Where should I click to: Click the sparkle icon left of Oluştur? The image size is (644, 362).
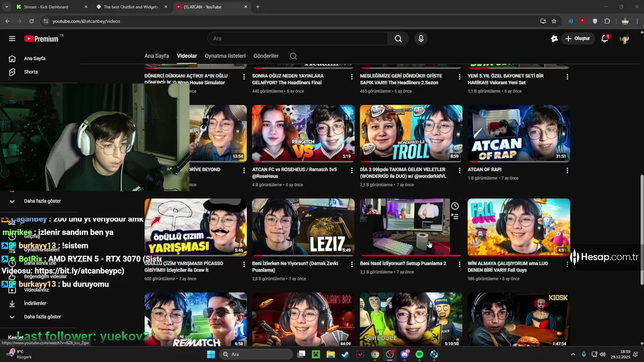pos(554,39)
